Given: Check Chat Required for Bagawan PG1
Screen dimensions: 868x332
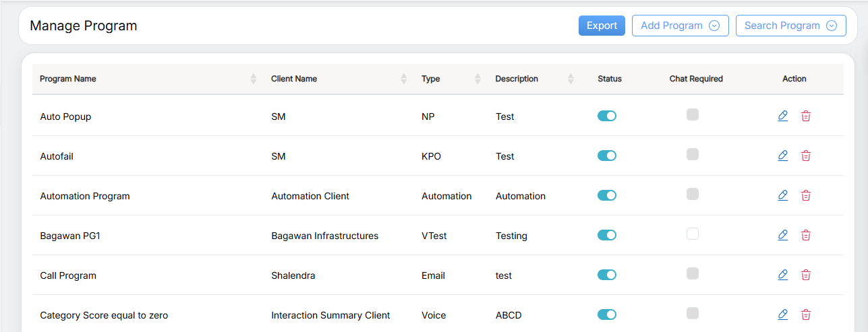Looking at the screenshot, I should click(693, 234).
